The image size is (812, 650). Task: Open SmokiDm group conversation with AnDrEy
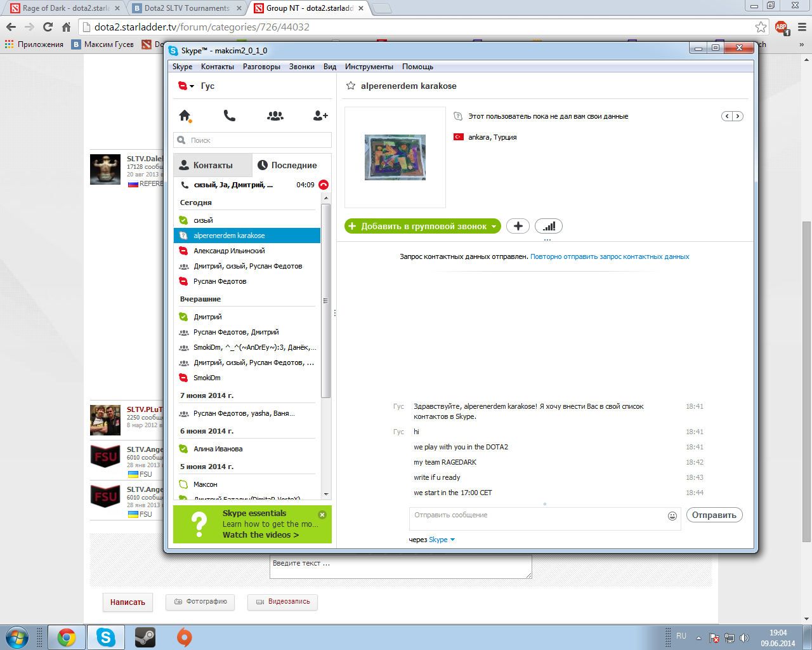point(247,347)
